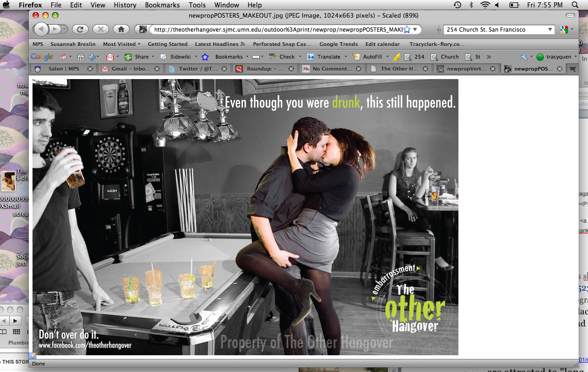The width and height of the screenshot is (588, 372).
Task: Open the Time Machine menu bar icon
Action: [457, 5]
